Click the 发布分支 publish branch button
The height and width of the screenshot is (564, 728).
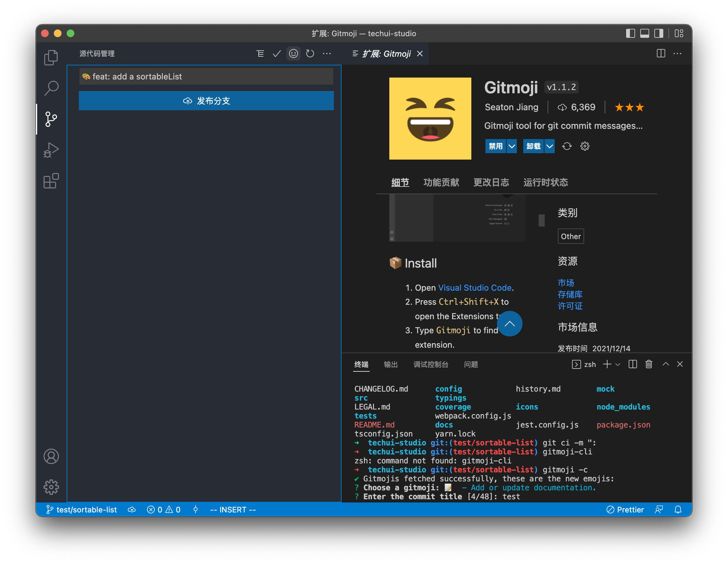(206, 101)
